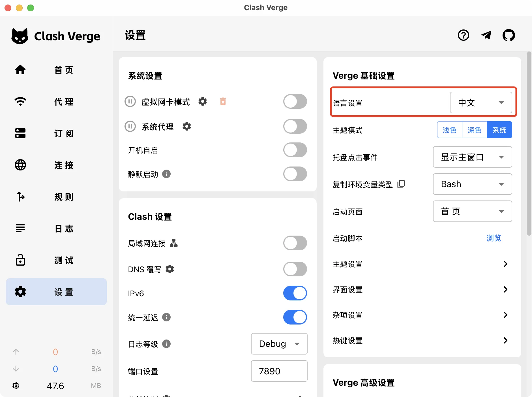Screen dimensions: 532x397
Task: Select the 深色 theme mode
Action: click(x=475, y=130)
